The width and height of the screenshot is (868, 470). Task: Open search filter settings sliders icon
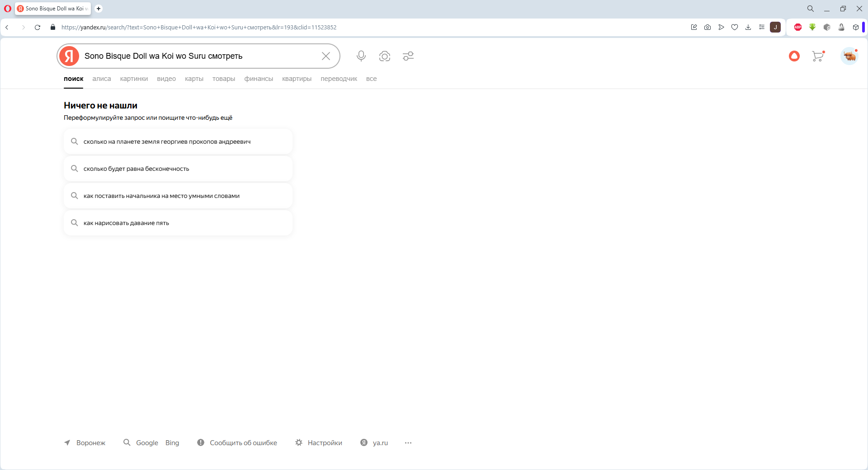coord(408,56)
